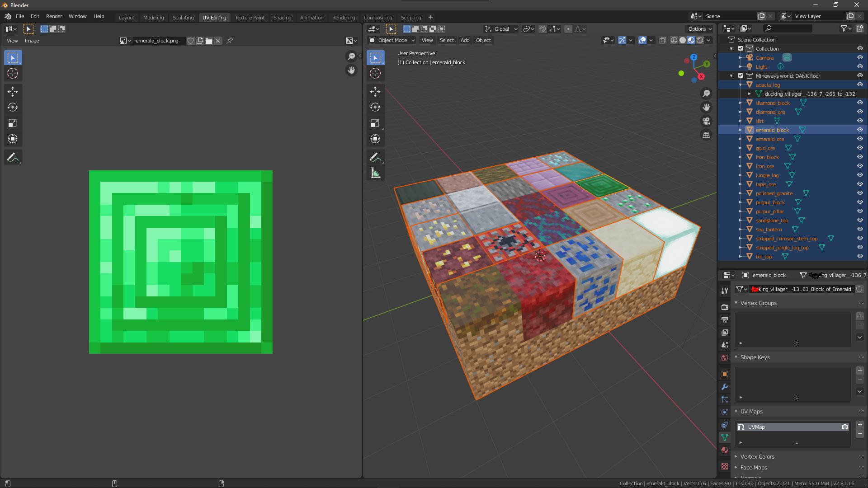
Task: Hide the Light object in the outliner
Action: pos(860,66)
